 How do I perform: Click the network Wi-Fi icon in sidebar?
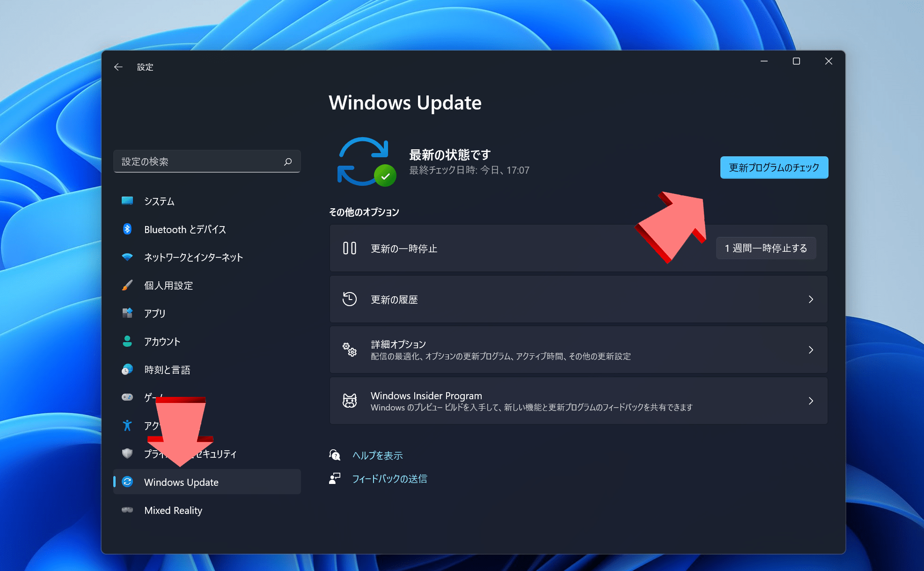tap(127, 257)
